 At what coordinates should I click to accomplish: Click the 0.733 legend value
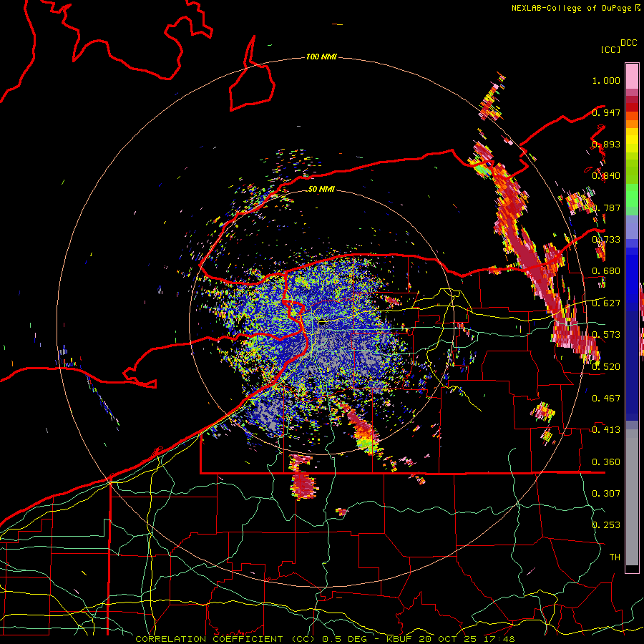point(606,240)
